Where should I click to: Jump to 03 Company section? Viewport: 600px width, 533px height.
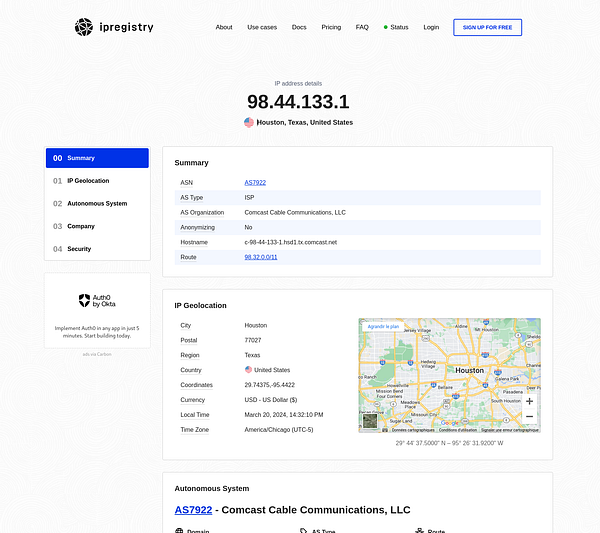click(x=97, y=226)
